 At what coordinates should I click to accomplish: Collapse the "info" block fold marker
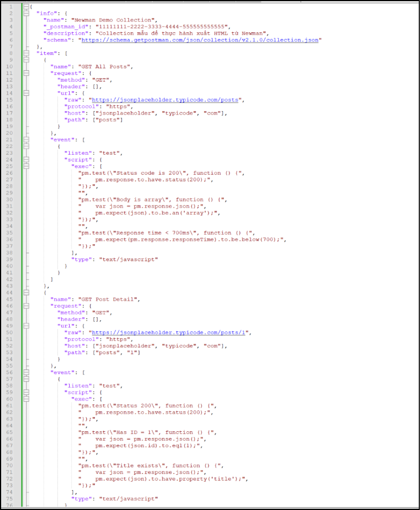(26, 13)
